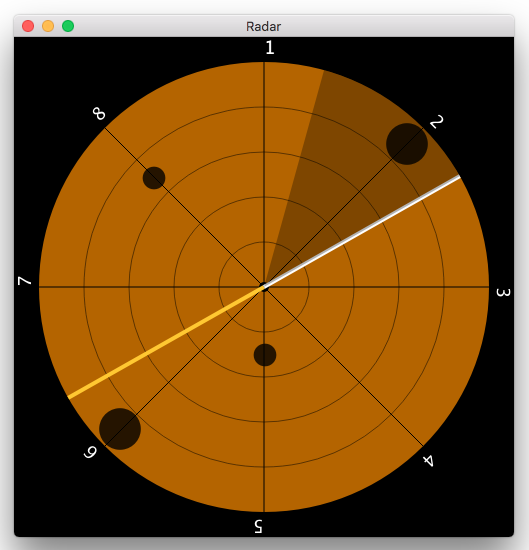Click the sector label 7 on the left
Image resolution: width=529 pixels, height=550 pixels.
click(x=25, y=281)
